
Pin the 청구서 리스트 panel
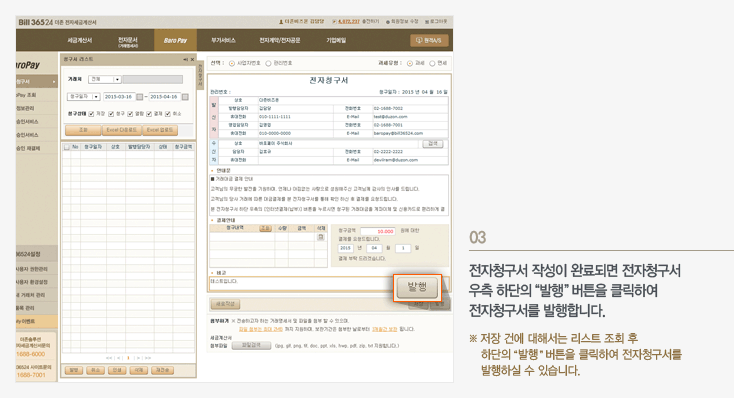185,59
